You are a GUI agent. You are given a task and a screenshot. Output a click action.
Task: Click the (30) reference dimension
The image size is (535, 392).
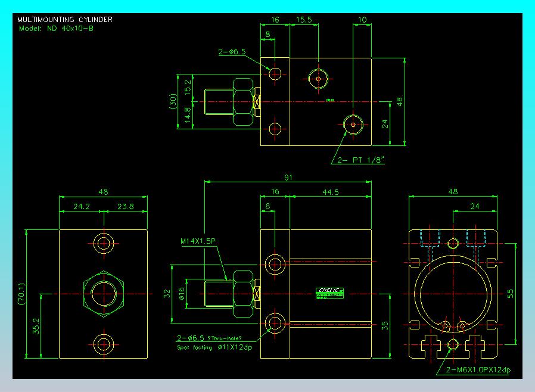tap(173, 101)
